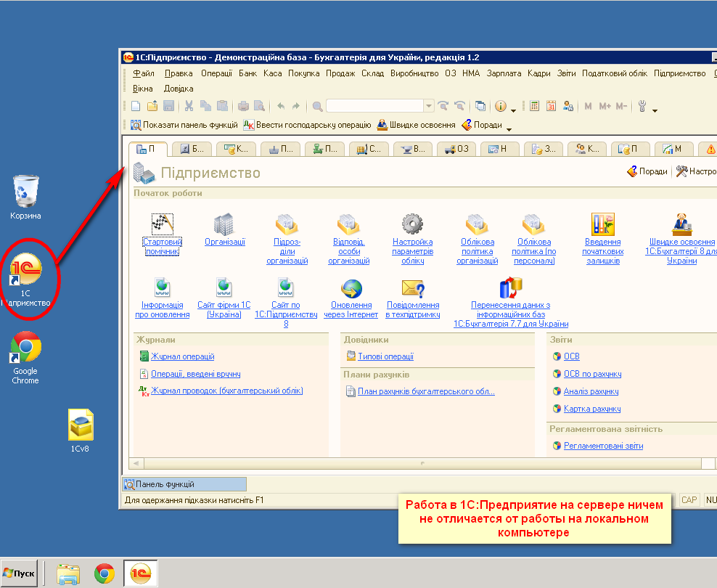Expand dropdown arrow after wrench icon
Image resolution: width=717 pixels, height=588 pixels.
pyautogui.click(x=655, y=110)
